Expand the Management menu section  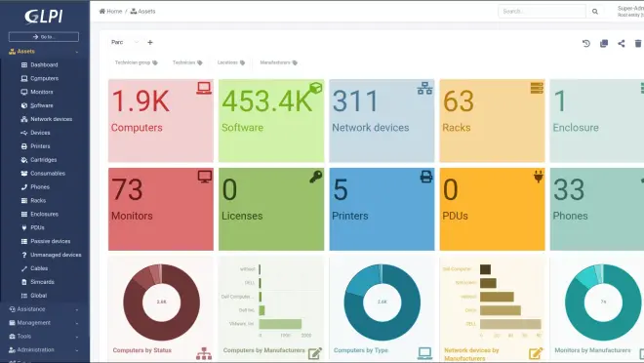pyautogui.click(x=44, y=323)
